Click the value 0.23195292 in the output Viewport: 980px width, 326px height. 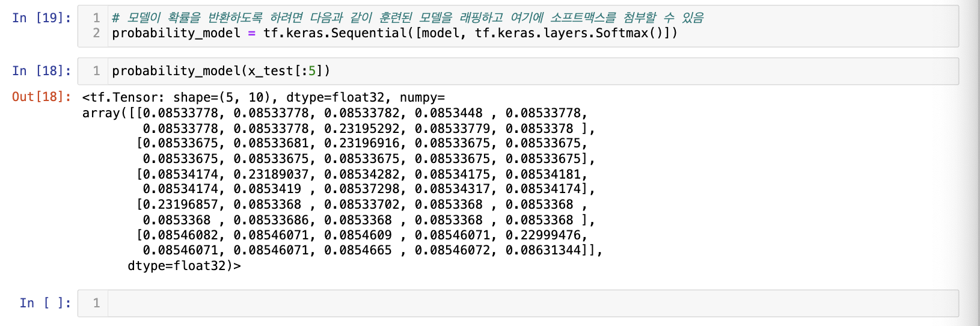[x=361, y=128]
